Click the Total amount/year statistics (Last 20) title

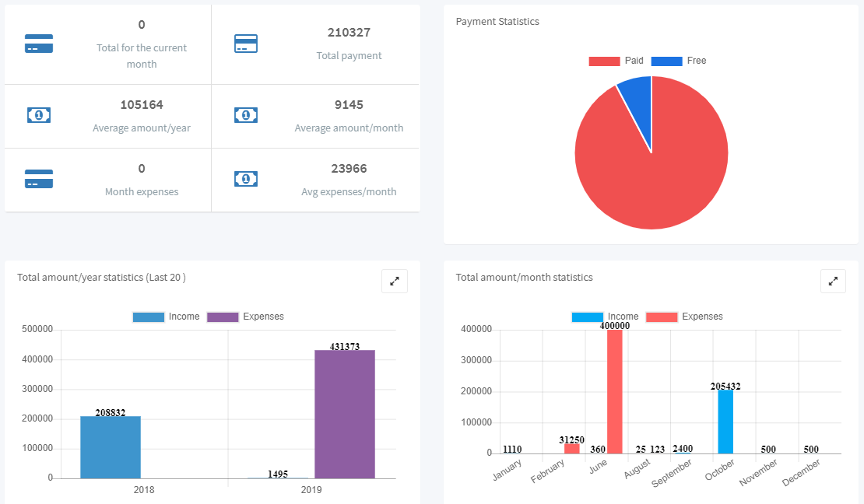101,277
